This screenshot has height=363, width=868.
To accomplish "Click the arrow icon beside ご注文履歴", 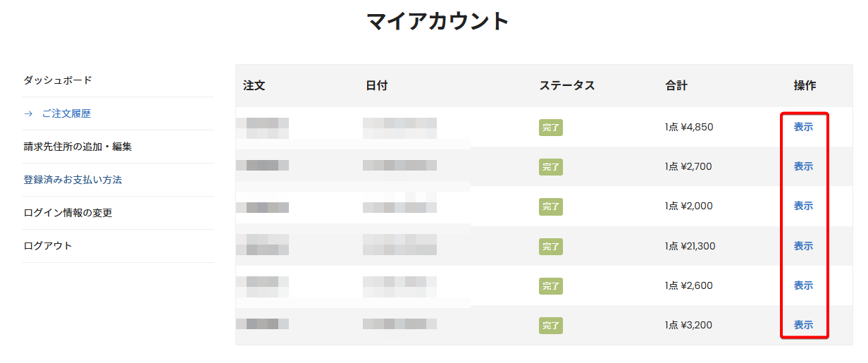I will (x=28, y=113).
